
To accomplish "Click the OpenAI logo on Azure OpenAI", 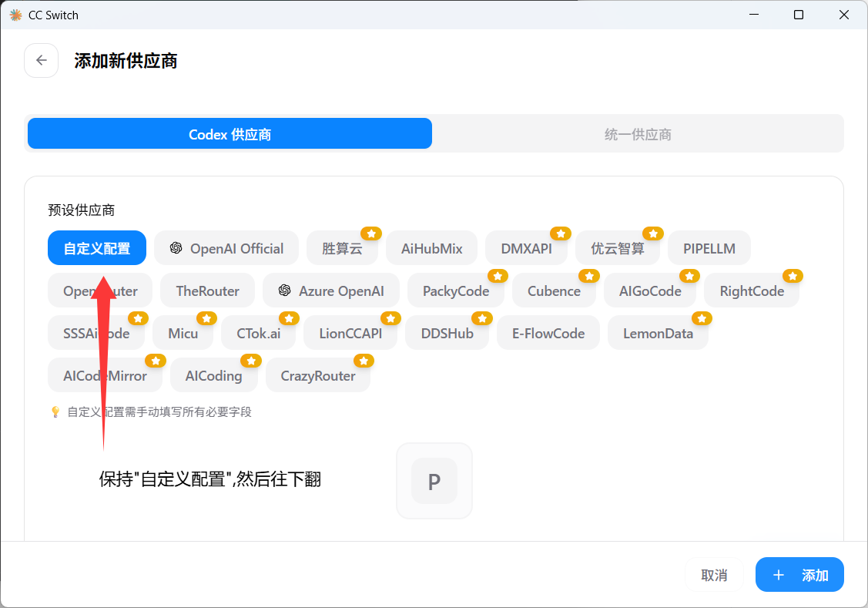I will coord(284,291).
